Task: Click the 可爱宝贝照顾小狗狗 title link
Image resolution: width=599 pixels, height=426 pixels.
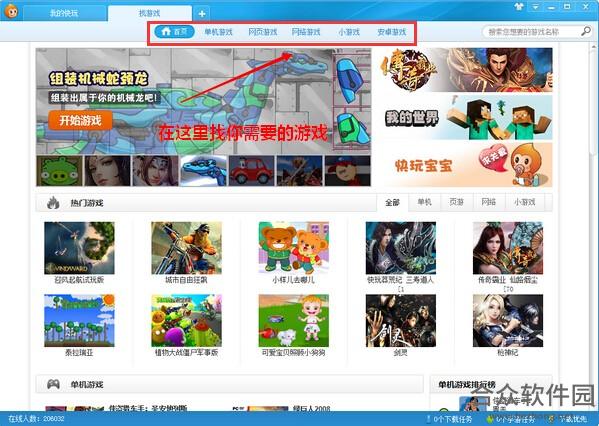Action: [293, 353]
